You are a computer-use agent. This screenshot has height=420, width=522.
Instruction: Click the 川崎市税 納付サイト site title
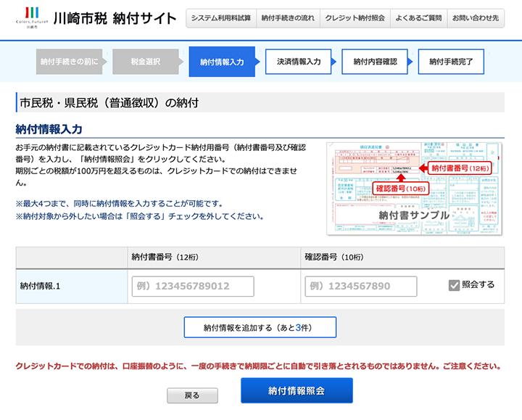[115, 18]
